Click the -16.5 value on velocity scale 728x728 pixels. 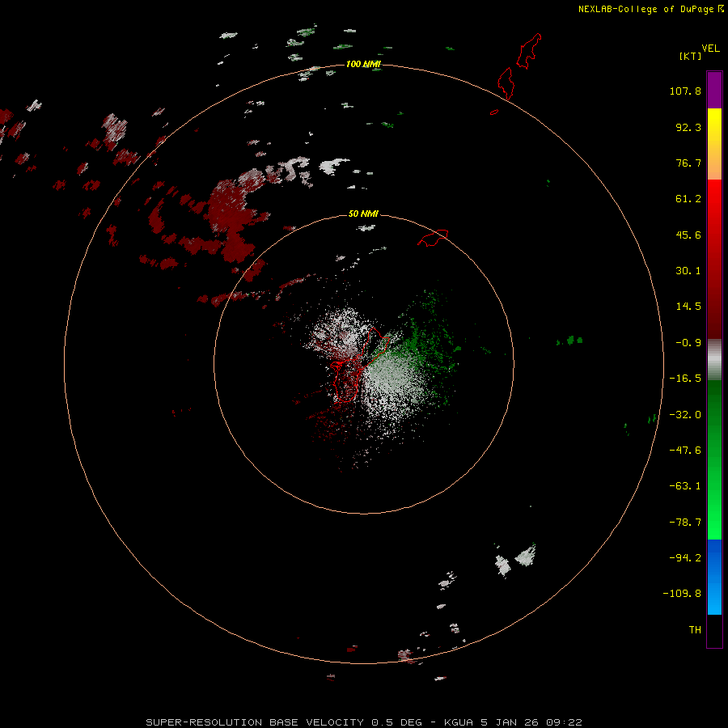pyautogui.click(x=685, y=379)
